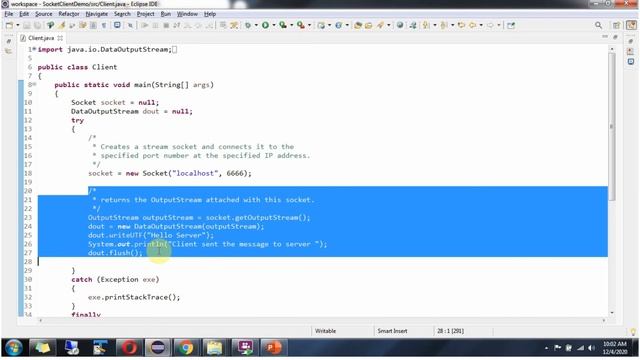The width and height of the screenshot is (640, 360).
Task: Open the Refactor menu
Action: click(69, 14)
